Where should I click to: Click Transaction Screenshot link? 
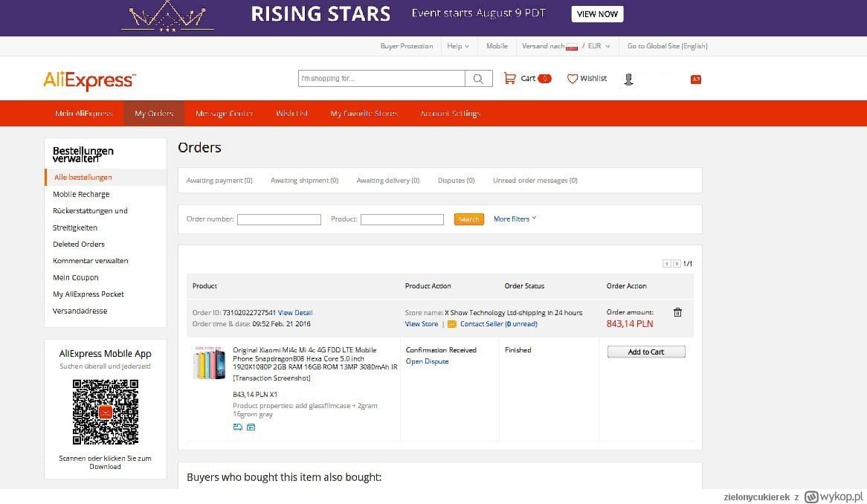(271, 378)
